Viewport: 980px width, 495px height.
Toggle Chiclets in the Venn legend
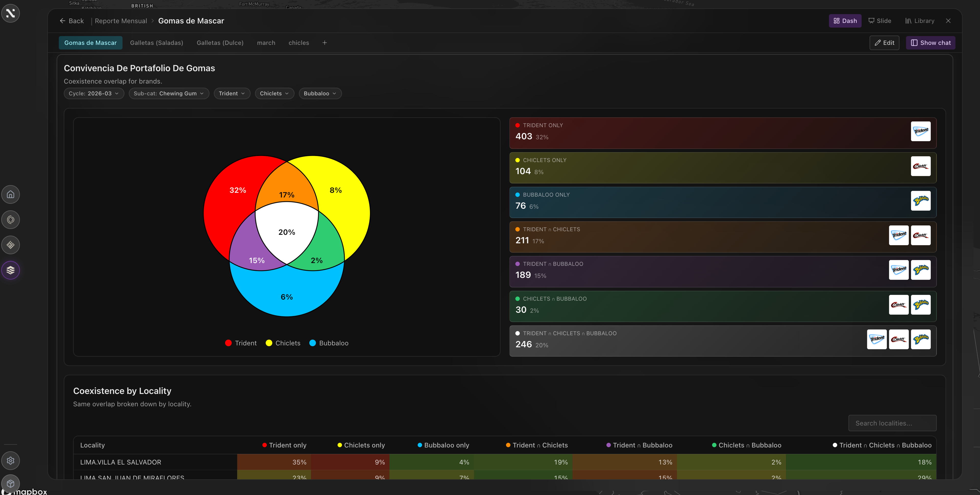point(283,343)
